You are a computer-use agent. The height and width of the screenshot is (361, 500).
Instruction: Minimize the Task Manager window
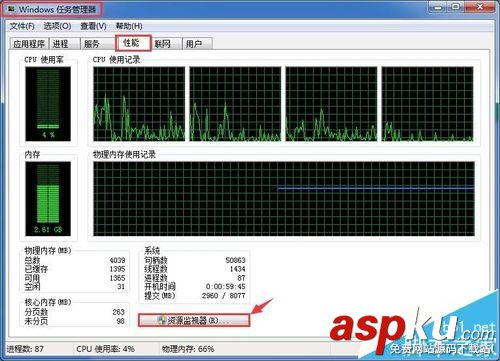[x=438, y=7]
